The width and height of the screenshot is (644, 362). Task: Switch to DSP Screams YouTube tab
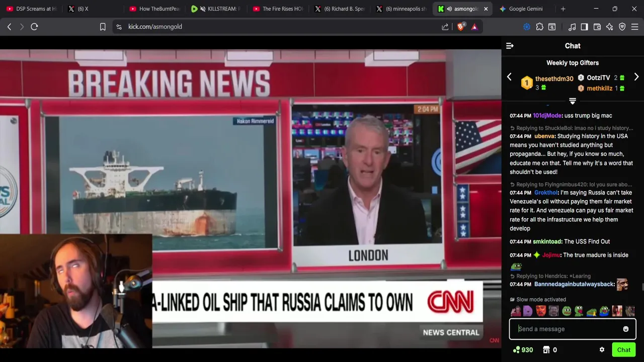pyautogui.click(x=31, y=9)
